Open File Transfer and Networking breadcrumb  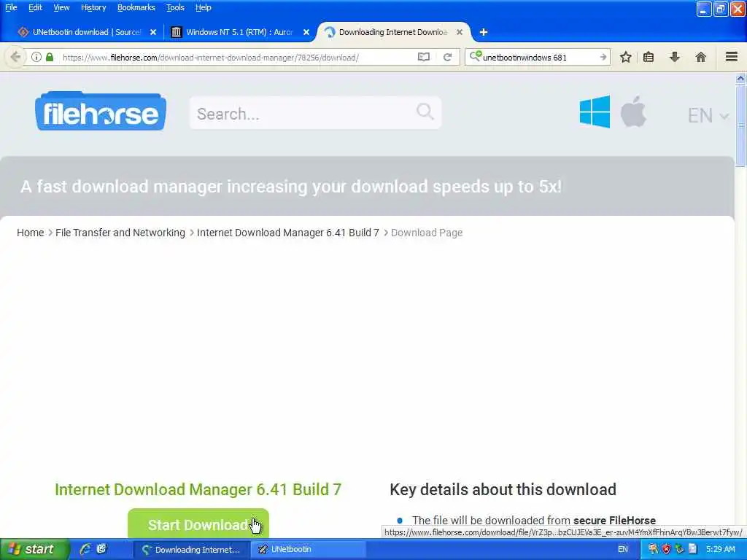(x=120, y=233)
